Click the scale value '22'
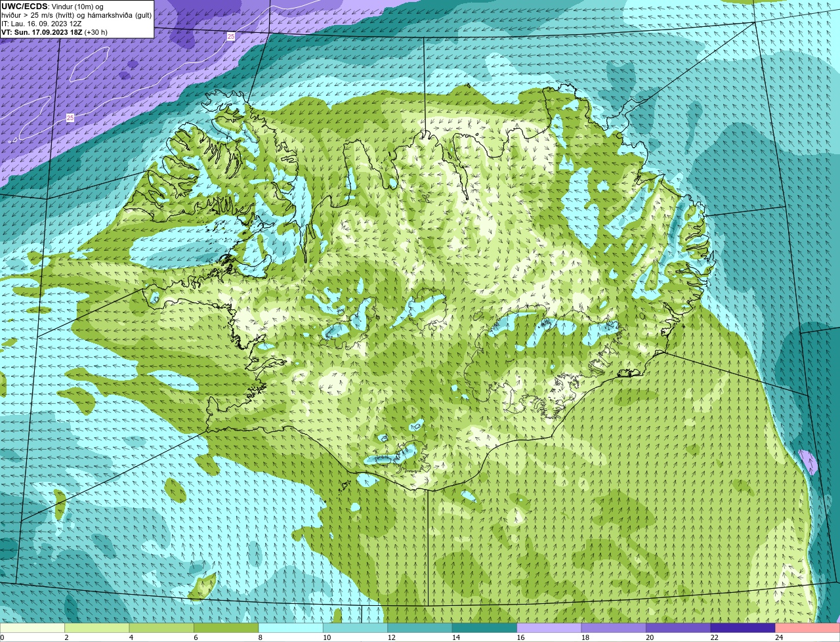Viewport: 840px width, 642px height. coord(714,637)
